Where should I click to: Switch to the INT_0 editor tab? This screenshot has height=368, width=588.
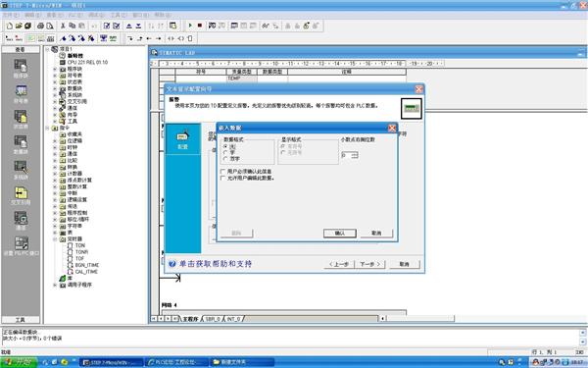click(x=233, y=319)
